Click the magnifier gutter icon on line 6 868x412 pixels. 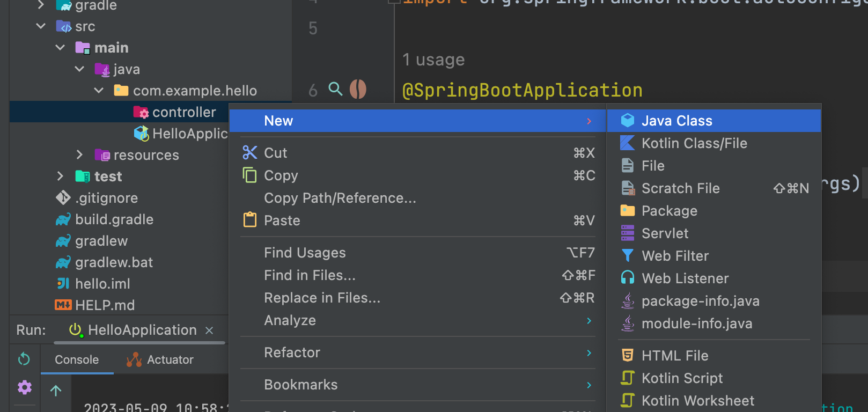coord(335,89)
